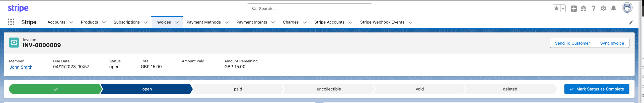
Task: Click the Send To Customer button
Action: pyautogui.click(x=572, y=43)
